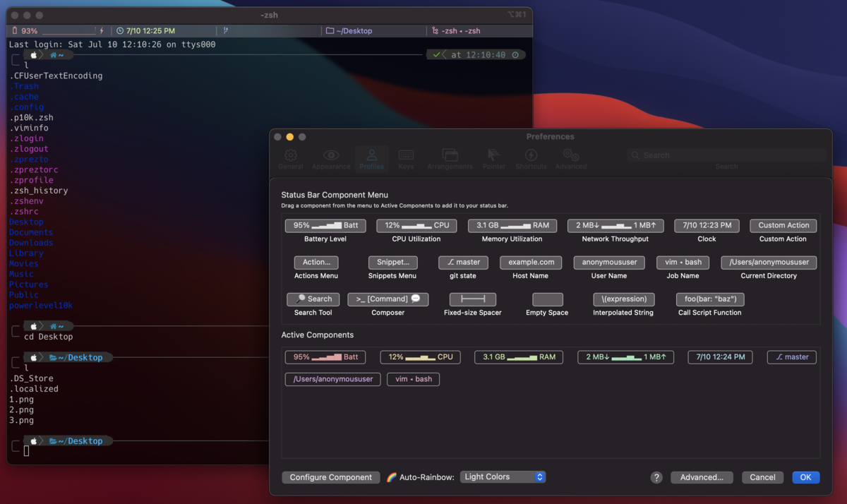Select the Snippets Menu component
847x504 pixels.
(x=392, y=263)
